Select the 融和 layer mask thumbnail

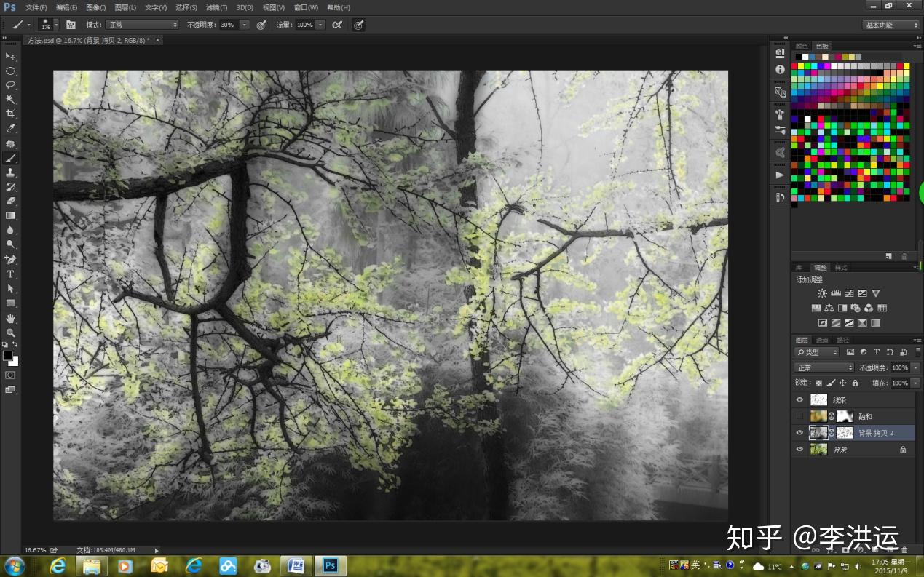(x=845, y=416)
